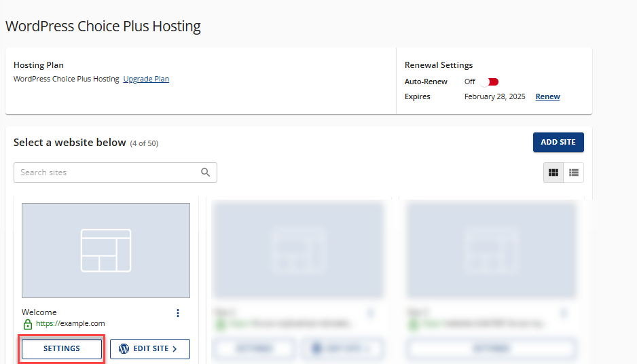This screenshot has width=637, height=364.
Task: Switch to list view
Action: pos(574,172)
